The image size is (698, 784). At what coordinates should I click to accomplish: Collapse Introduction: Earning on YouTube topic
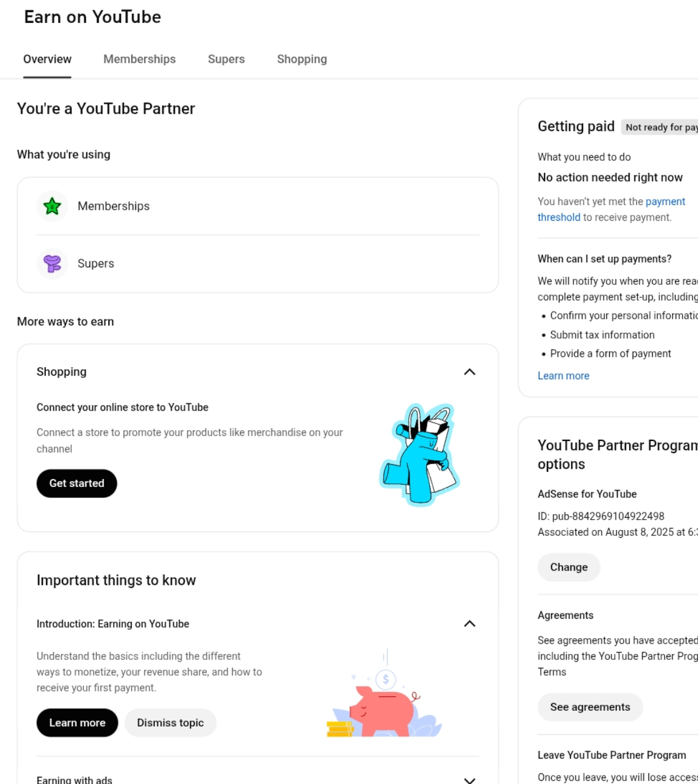point(469,624)
